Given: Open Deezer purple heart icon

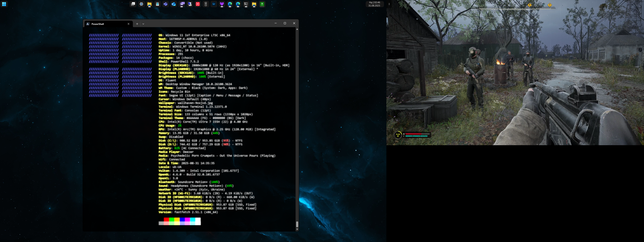Looking at the screenshot, I should point(222,4).
